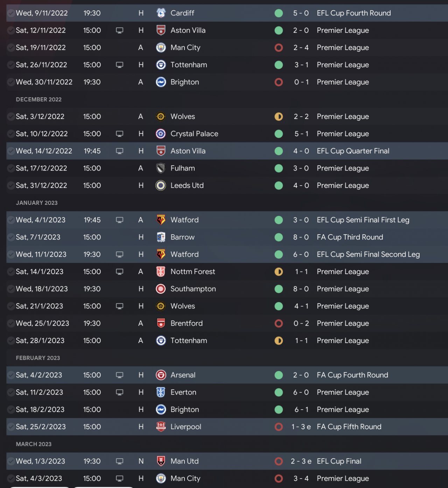Image resolution: width=448 pixels, height=488 pixels.
Task: Open the EFL Cup Quarter Final competition link
Action: click(353, 151)
